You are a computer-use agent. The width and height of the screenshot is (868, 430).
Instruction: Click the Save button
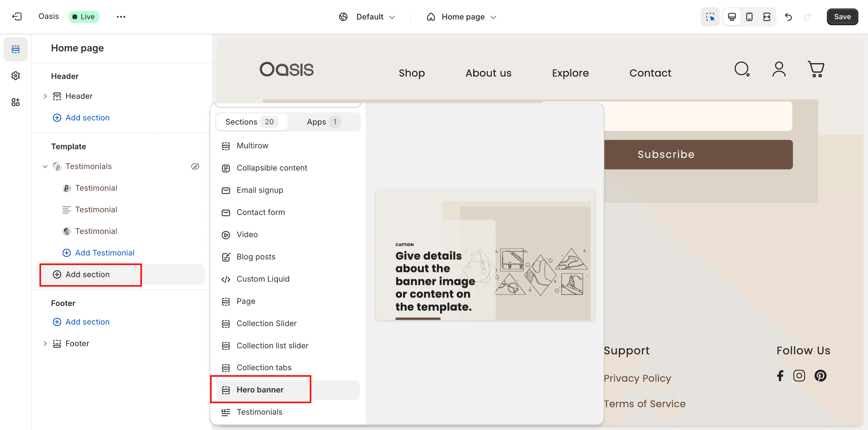coord(842,17)
